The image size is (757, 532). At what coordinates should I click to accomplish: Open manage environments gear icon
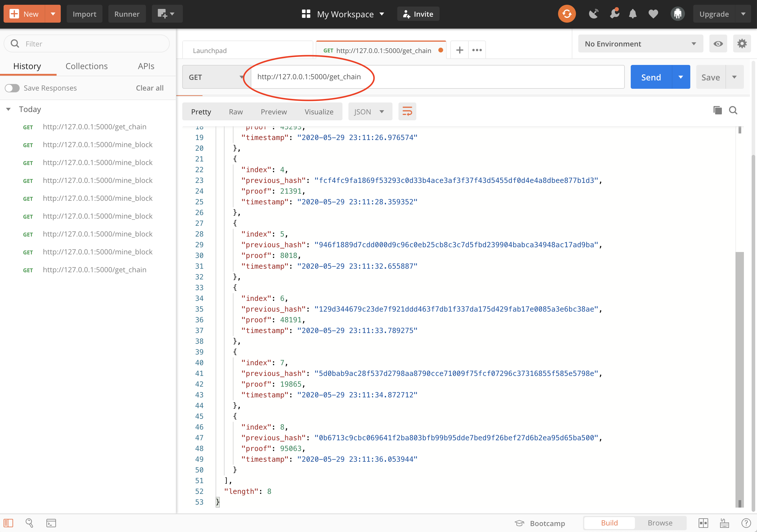[x=742, y=43]
